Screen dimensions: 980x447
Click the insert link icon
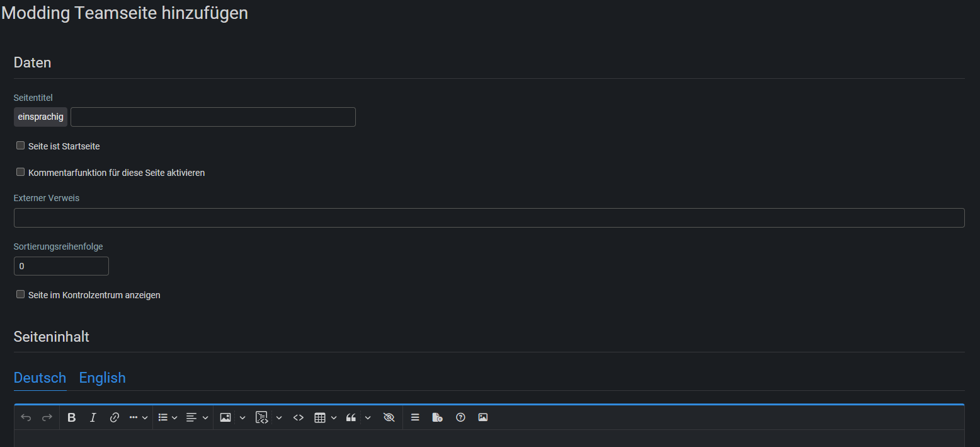[x=114, y=417]
